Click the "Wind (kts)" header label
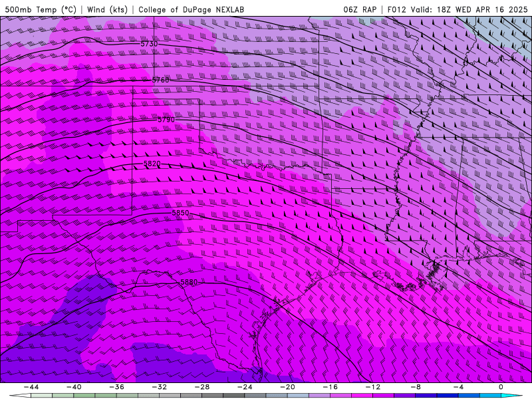532x399 pixels. click(x=107, y=9)
